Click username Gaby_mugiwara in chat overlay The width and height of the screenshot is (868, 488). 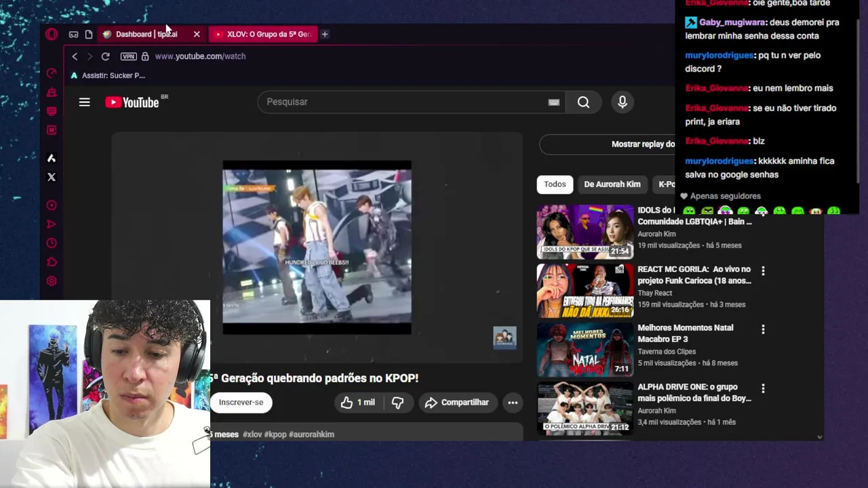point(732,22)
